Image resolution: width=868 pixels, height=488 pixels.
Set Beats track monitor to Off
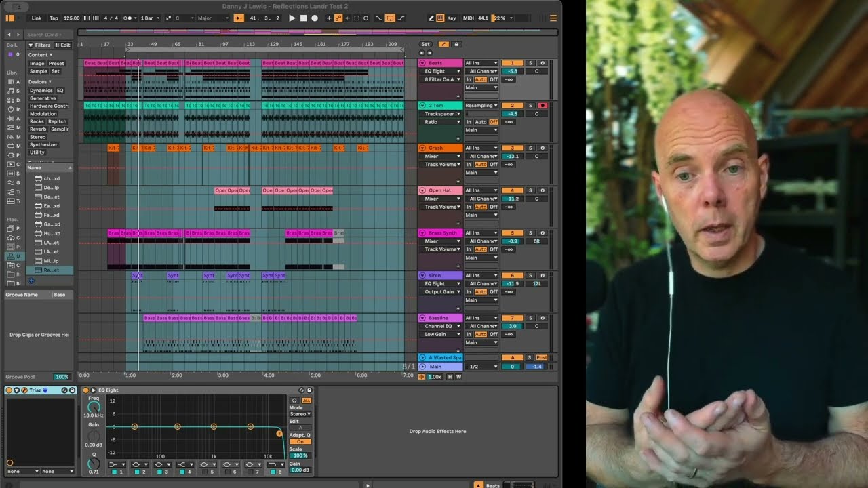[494, 80]
